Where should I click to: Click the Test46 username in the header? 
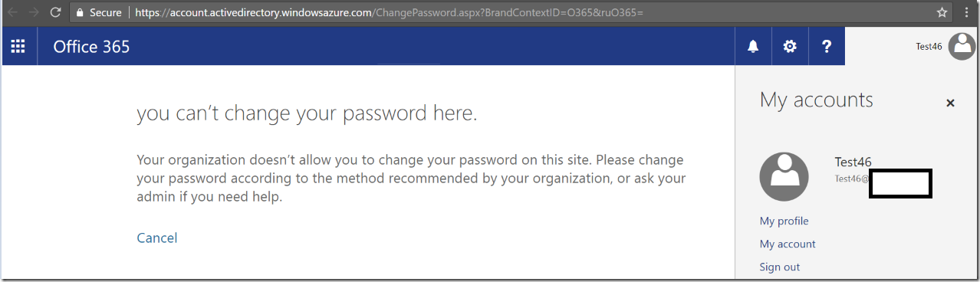(929, 47)
